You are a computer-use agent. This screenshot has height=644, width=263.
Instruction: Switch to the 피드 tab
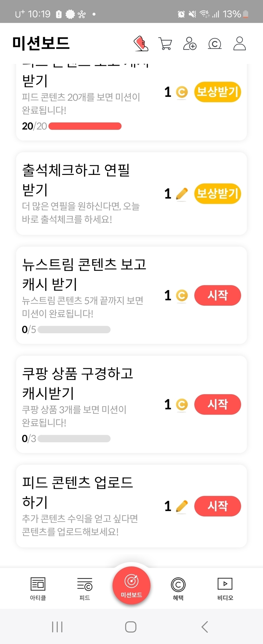pyautogui.click(x=85, y=588)
